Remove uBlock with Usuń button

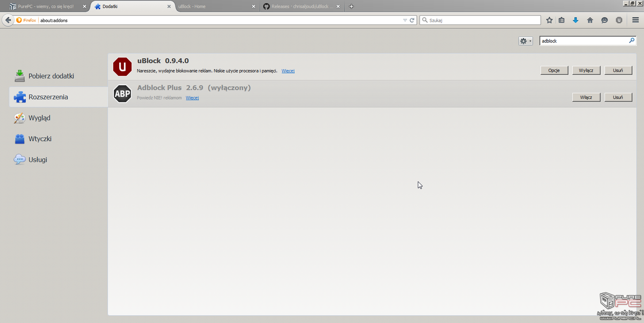pyautogui.click(x=618, y=70)
